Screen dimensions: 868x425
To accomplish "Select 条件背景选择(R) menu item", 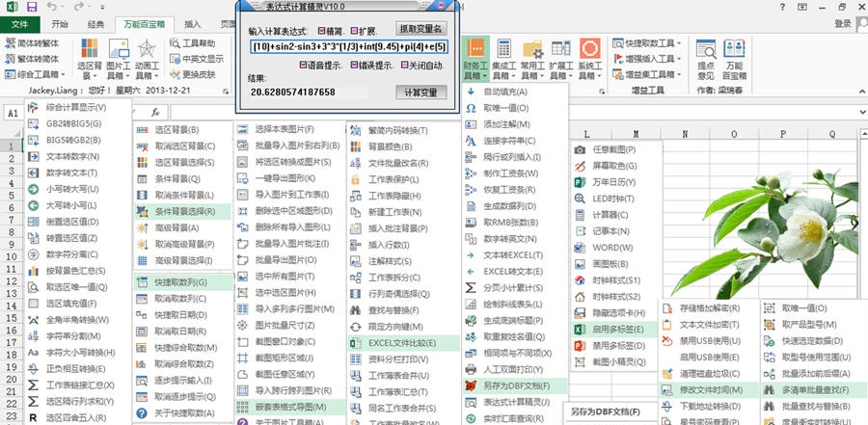I will [x=182, y=211].
